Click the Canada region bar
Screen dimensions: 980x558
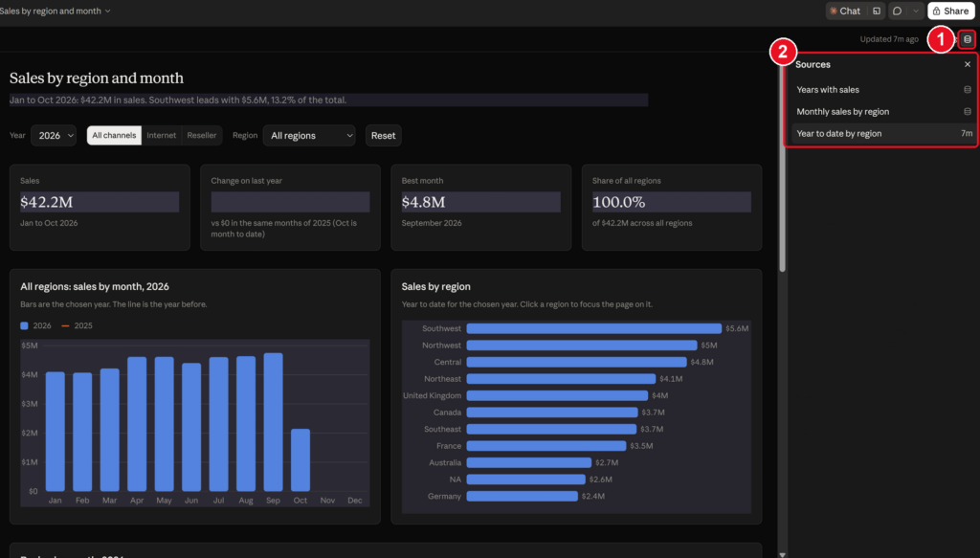click(x=552, y=413)
